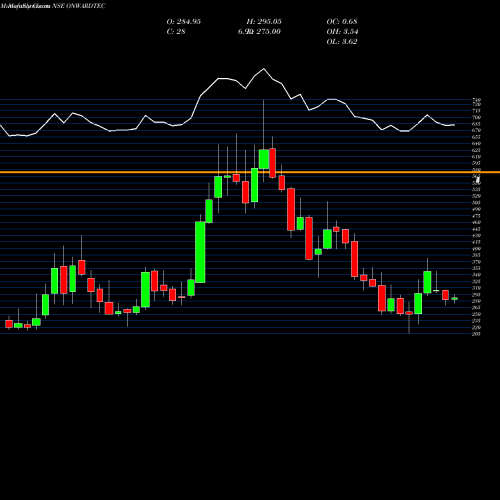Click the last small green candle on the right
The image size is (500, 500).
click(455, 299)
